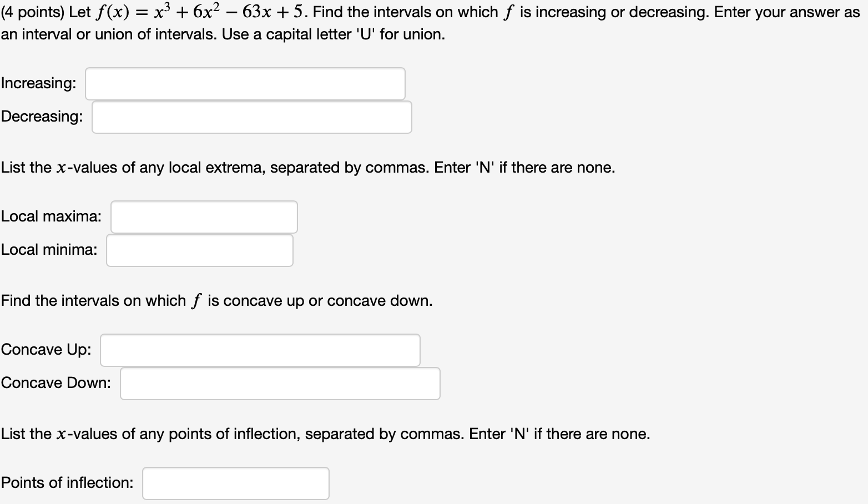Click the 'Concave Down:' label
868x504 pixels.
(55, 383)
